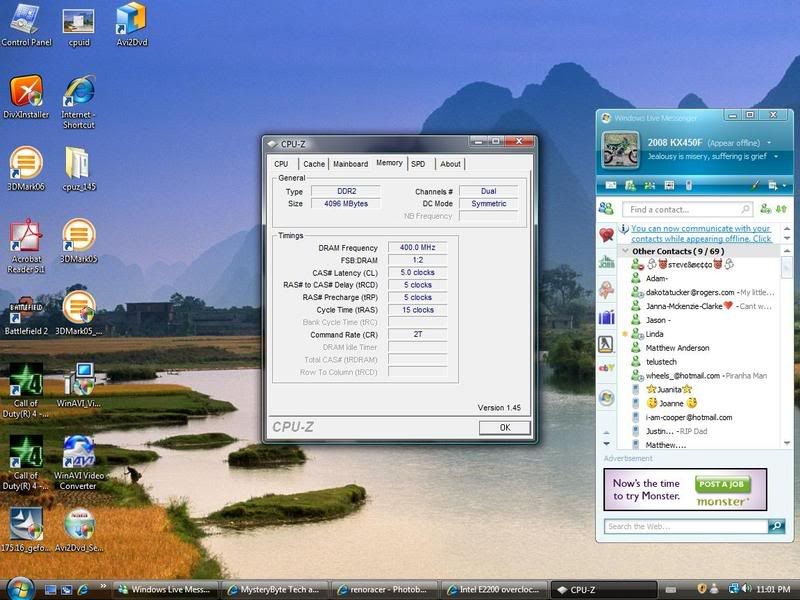
Task: Select the Internet Shortcut desktop icon
Action: [79, 102]
